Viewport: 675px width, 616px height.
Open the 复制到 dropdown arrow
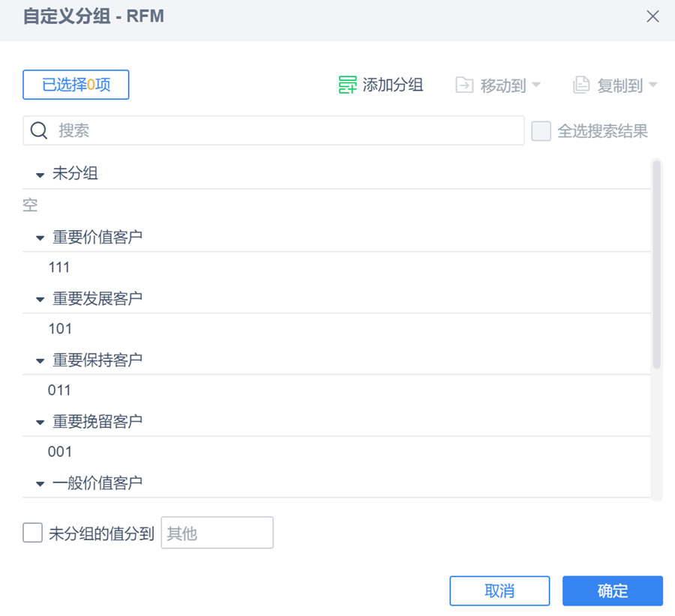[x=653, y=85]
